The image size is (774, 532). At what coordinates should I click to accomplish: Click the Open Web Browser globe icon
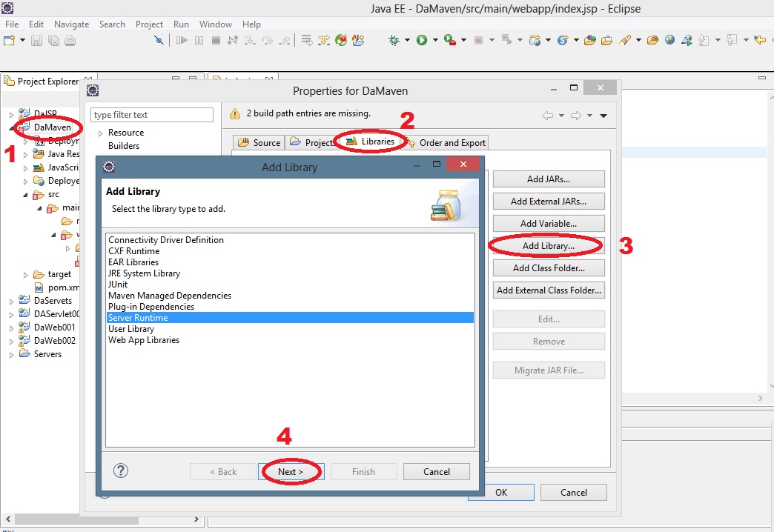tap(670, 40)
